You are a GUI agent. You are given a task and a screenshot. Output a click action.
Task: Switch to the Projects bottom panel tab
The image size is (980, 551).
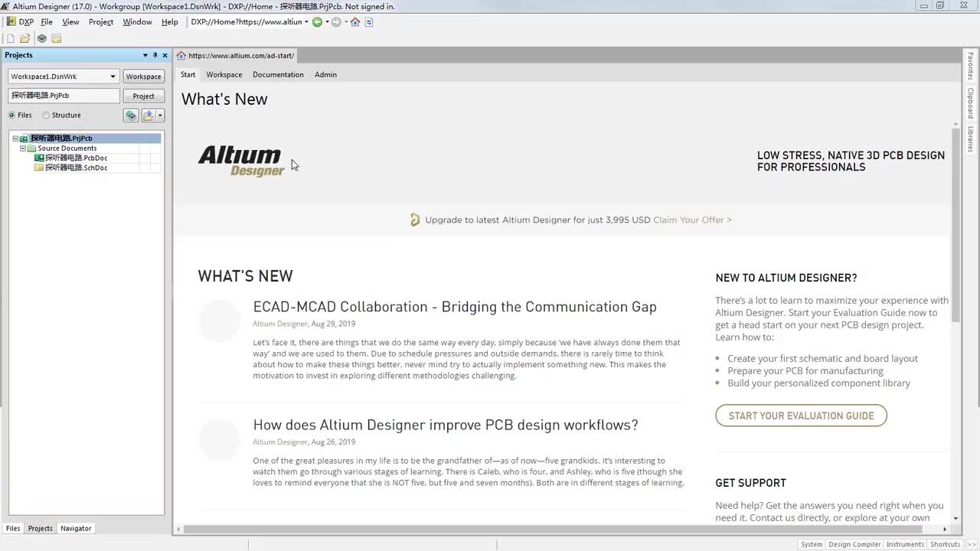click(x=41, y=528)
